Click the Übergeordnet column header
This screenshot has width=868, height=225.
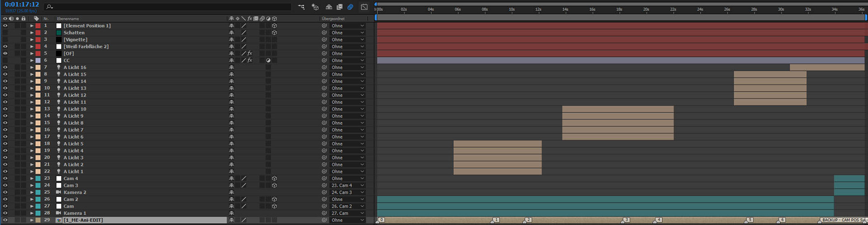click(x=333, y=19)
